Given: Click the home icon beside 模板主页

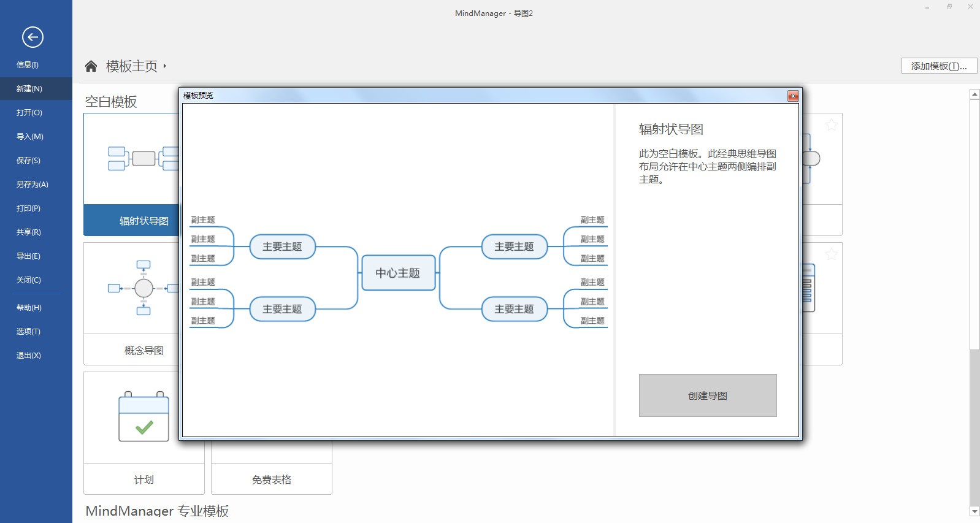Looking at the screenshot, I should 91,66.
